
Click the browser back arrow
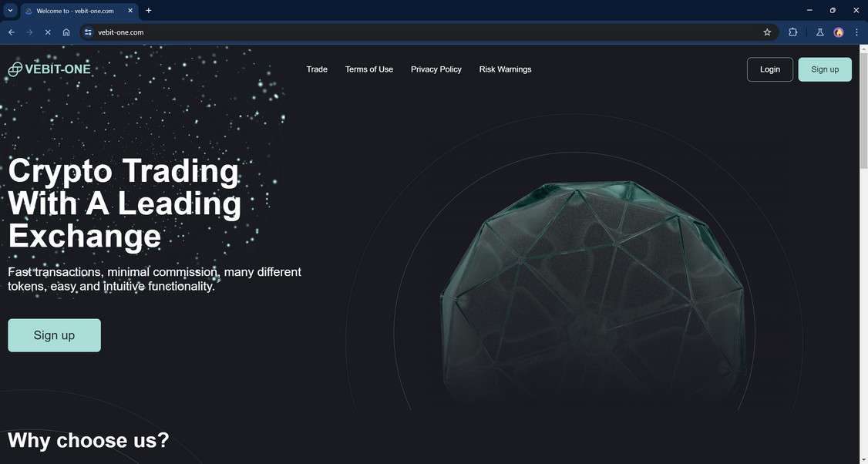[x=11, y=32]
